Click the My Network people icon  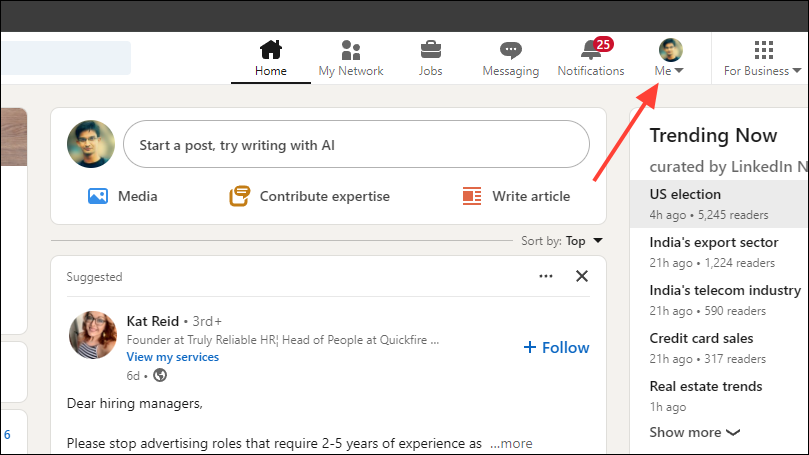pos(351,50)
